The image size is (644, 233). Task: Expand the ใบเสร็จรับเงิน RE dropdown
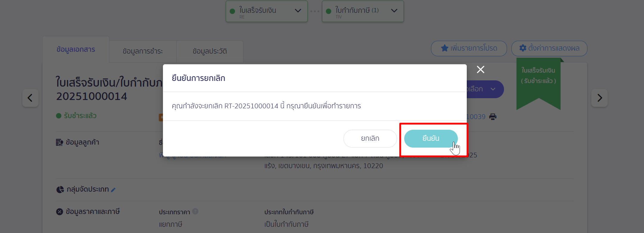[298, 11]
